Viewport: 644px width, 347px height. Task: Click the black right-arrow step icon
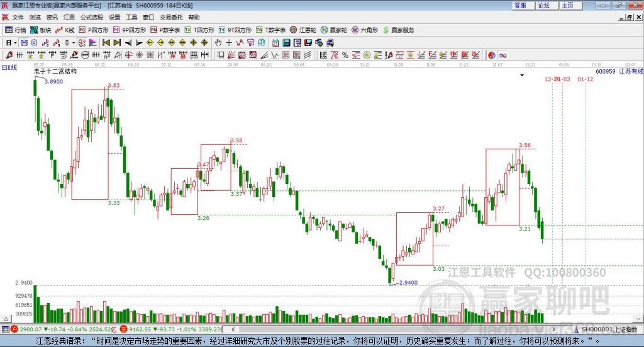click(x=139, y=43)
